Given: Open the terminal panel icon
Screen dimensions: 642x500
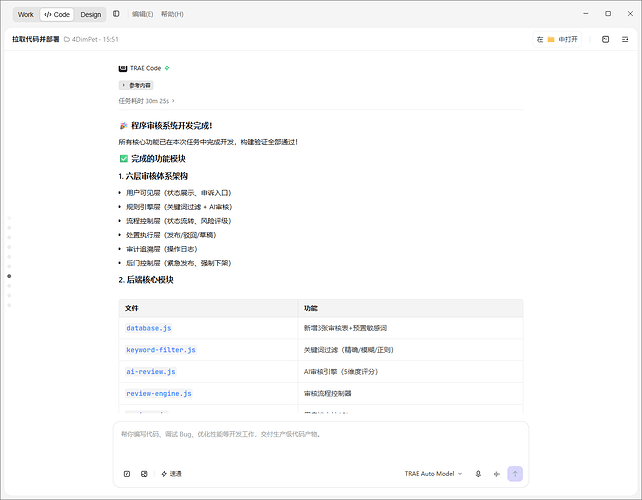Looking at the screenshot, I should coord(606,39).
